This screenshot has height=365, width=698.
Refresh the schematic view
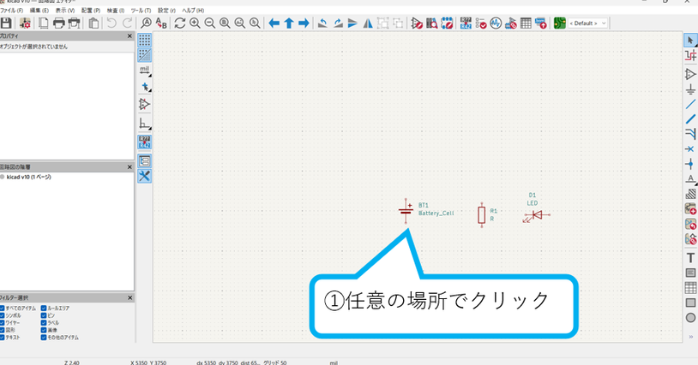(180, 23)
